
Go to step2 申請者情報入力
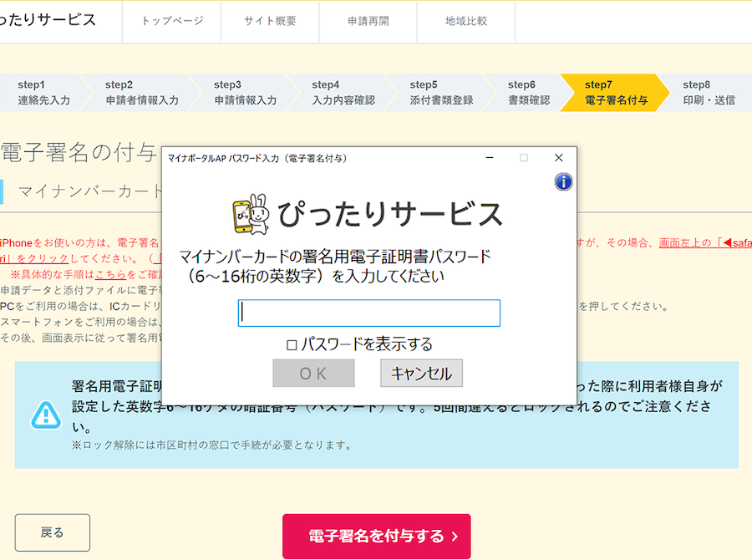tap(141, 92)
